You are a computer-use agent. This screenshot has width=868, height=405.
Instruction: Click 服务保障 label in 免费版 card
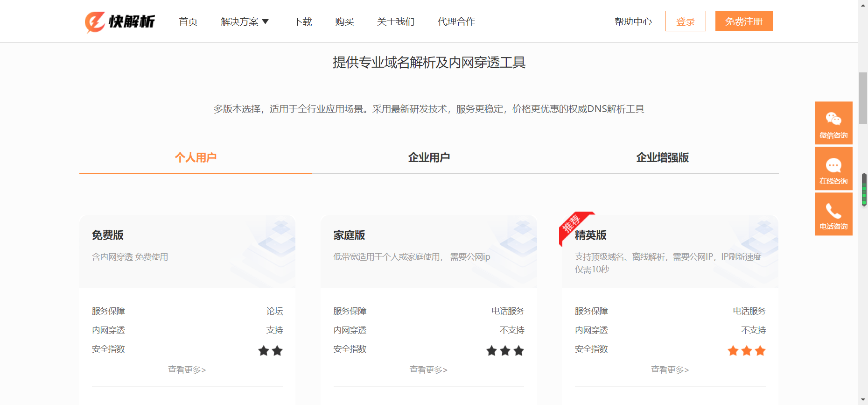(x=109, y=311)
